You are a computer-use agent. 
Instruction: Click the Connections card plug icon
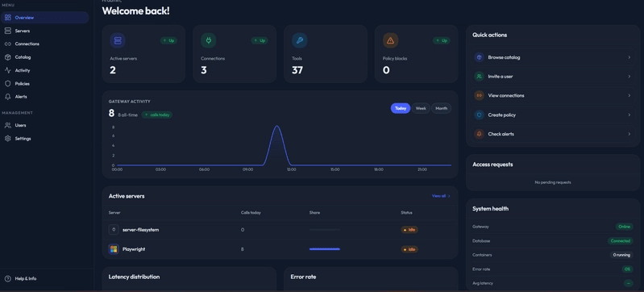[x=209, y=40]
